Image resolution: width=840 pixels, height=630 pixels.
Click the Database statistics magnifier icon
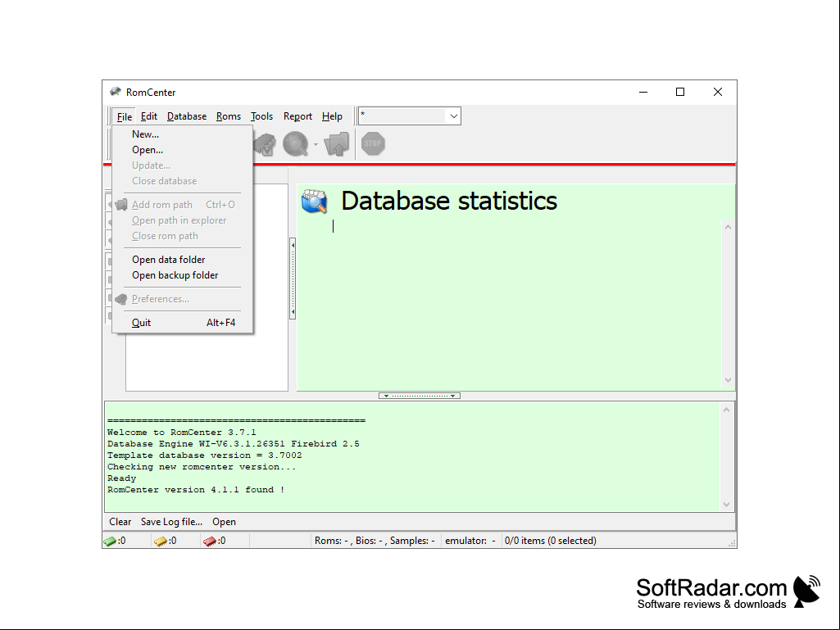pos(315,201)
